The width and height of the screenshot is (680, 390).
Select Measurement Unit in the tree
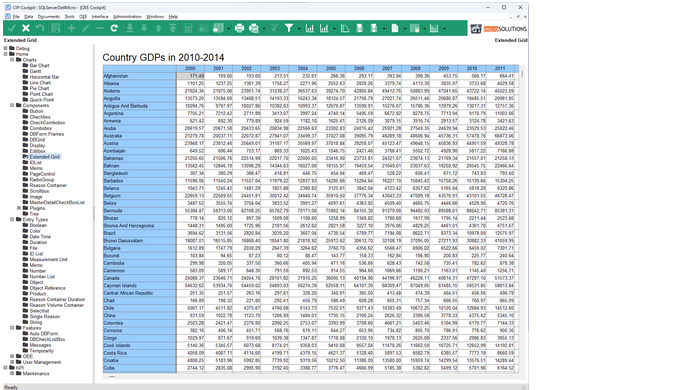click(x=49, y=259)
